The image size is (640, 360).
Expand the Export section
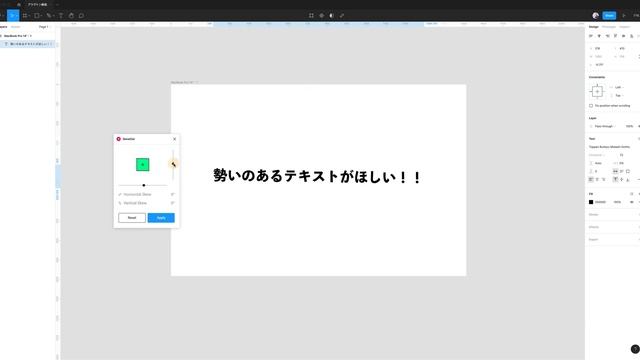point(594,240)
